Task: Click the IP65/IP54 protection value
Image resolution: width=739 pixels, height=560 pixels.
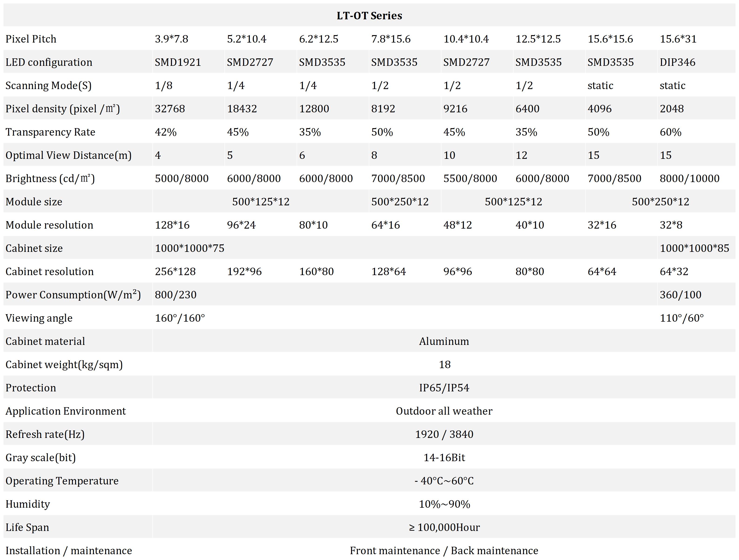Action: (x=444, y=388)
